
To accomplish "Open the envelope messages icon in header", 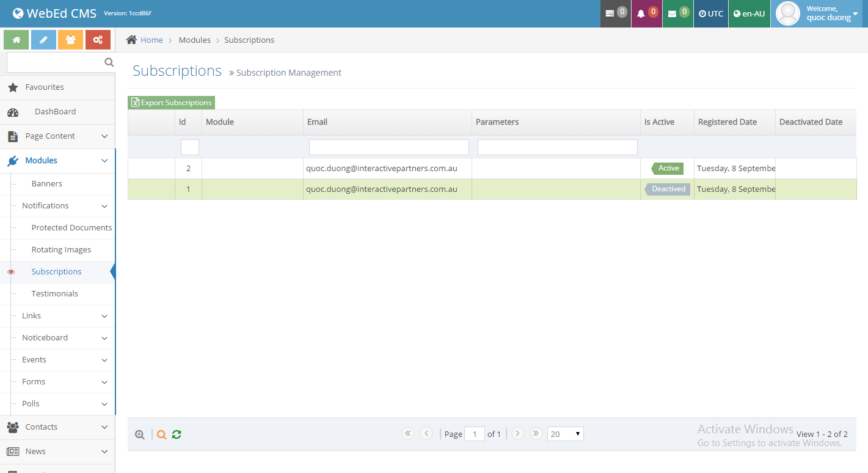I will (677, 13).
